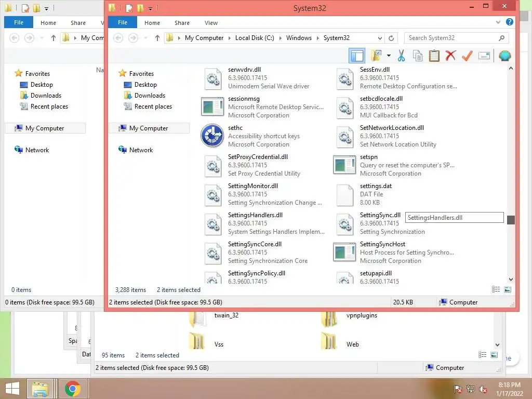Switch System32 to details view via status bar button
Viewport: 532px width, 399px height.
(x=496, y=289)
